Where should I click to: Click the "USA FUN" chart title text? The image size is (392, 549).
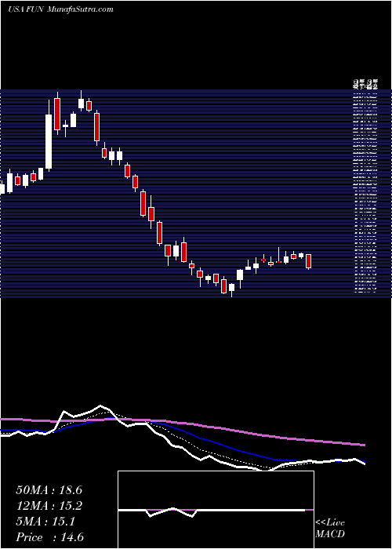pyautogui.click(x=25, y=9)
